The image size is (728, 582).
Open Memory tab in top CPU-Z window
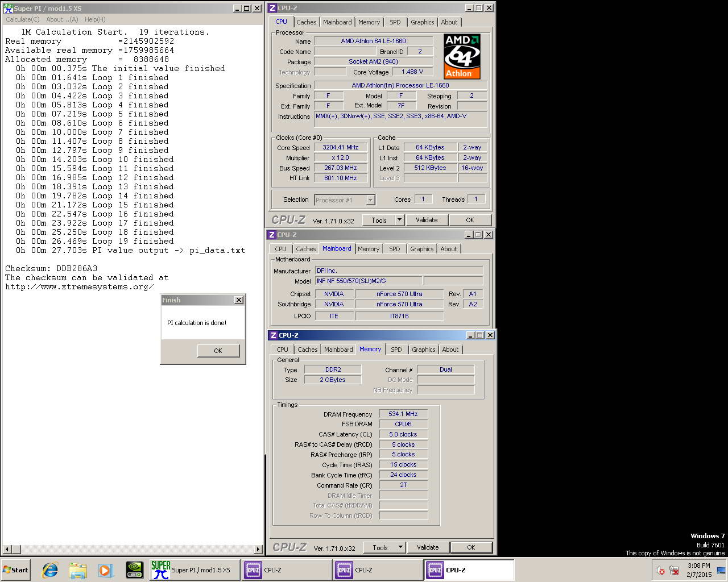pos(369,22)
